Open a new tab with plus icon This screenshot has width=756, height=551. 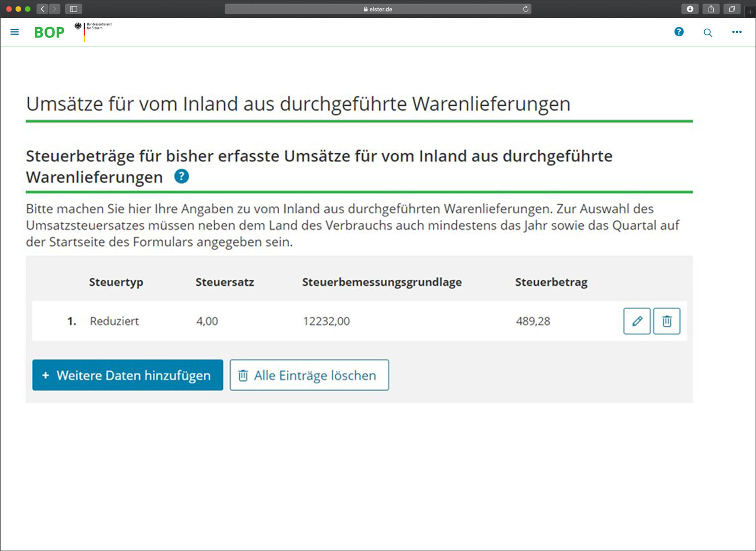coord(750,12)
